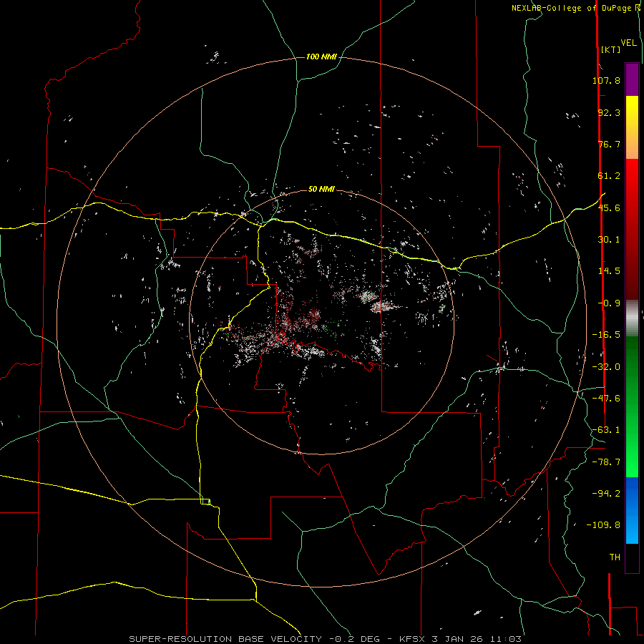This screenshot has width=644, height=644.
Task: Click the TH legend label
Action: click(615, 557)
